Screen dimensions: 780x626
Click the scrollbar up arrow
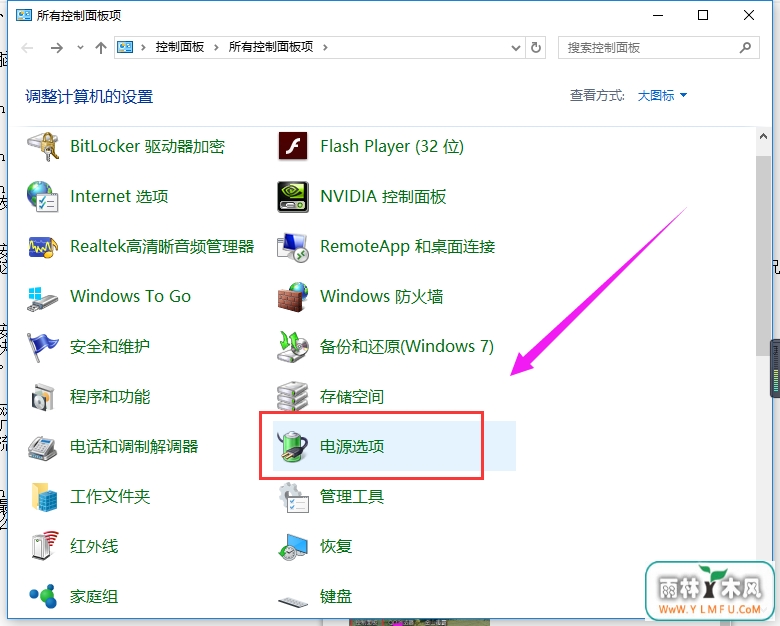pos(763,136)
